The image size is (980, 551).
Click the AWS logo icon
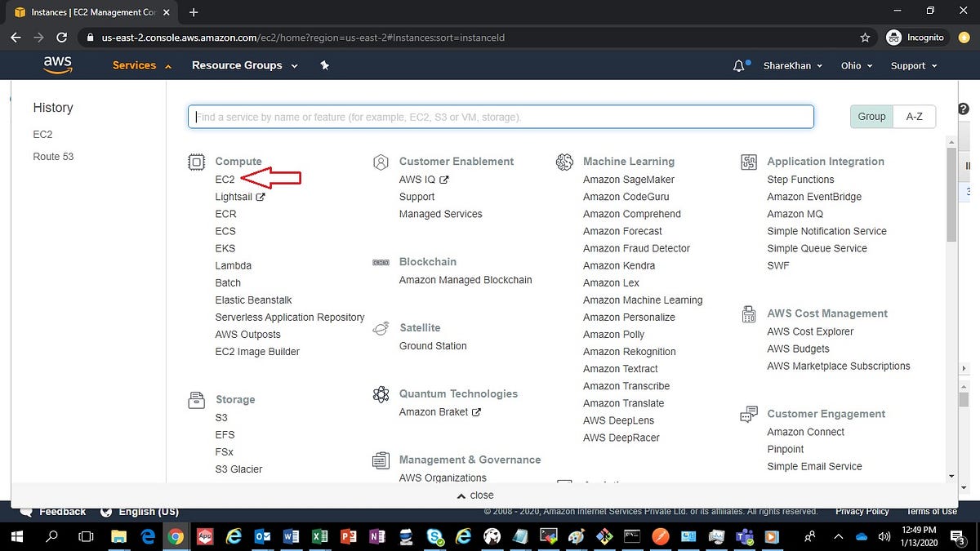pos(57,64)
